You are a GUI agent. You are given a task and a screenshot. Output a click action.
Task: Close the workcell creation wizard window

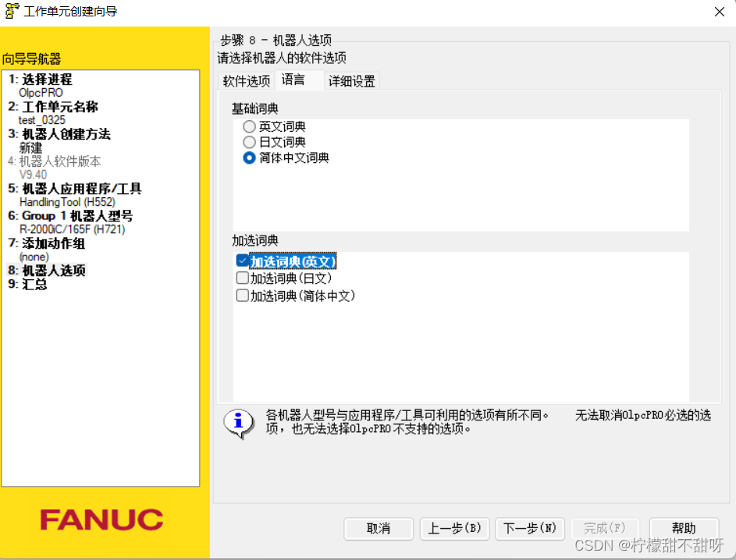coord(719,11)
